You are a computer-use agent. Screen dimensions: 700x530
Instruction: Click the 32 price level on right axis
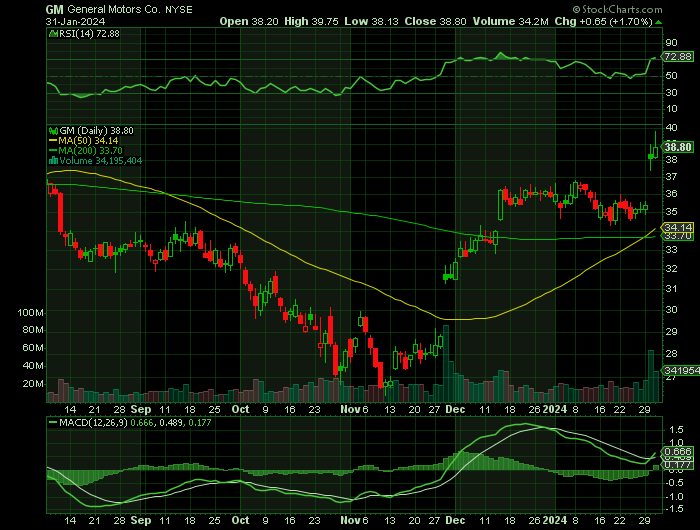pos(671,269)
